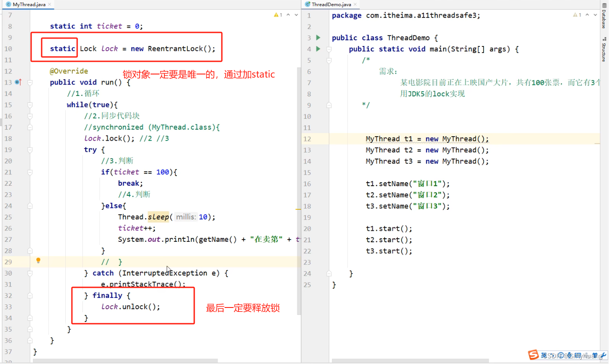
Task: Click line number 10 in MyThread.java gutter
Action: click(x=8, y=49)
